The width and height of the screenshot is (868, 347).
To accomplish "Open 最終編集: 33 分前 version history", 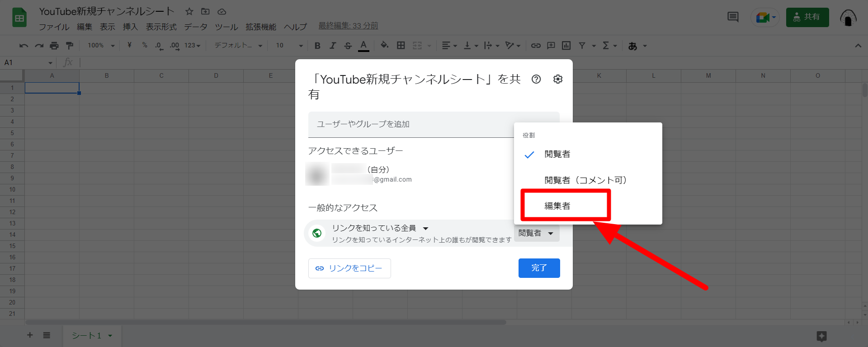I will [348, 26].
